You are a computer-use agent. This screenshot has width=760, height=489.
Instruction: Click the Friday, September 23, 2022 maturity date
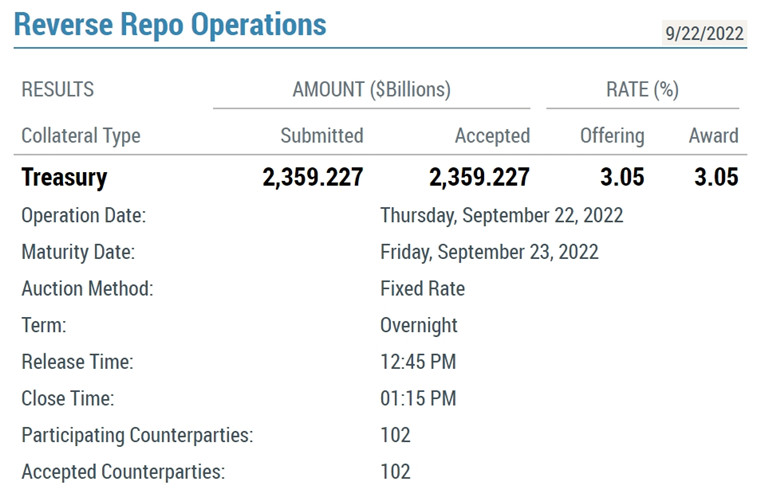click(489, 252)
